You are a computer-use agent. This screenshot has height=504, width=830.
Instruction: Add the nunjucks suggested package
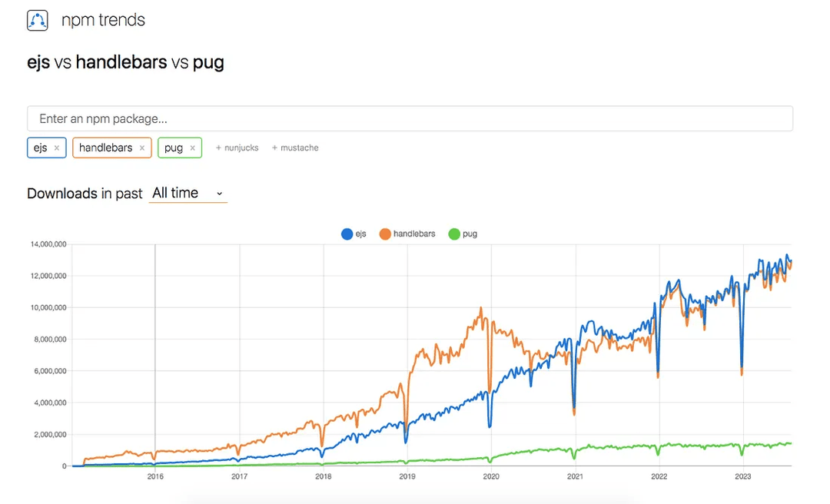click(237, 148)
